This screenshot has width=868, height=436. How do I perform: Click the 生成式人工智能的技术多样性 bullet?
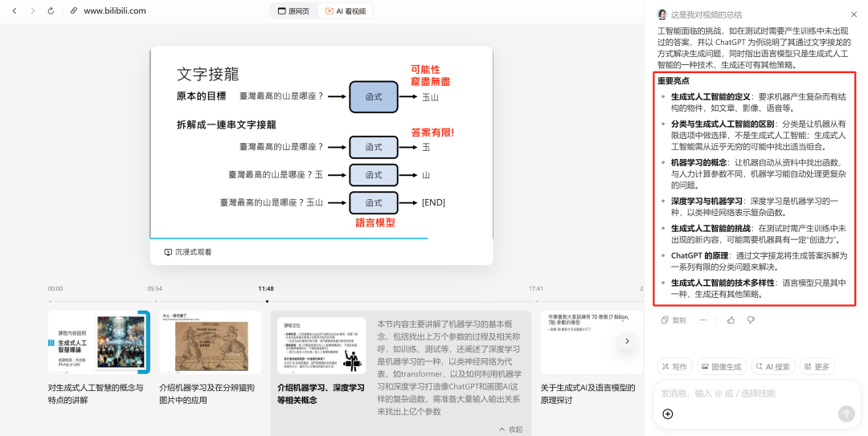[759, 288]
